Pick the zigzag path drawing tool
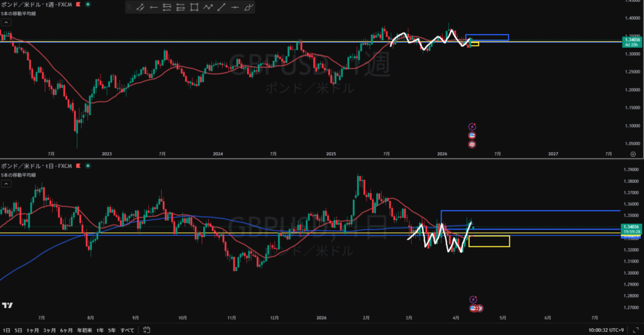 pyautogui.click(x=208, y=8)
